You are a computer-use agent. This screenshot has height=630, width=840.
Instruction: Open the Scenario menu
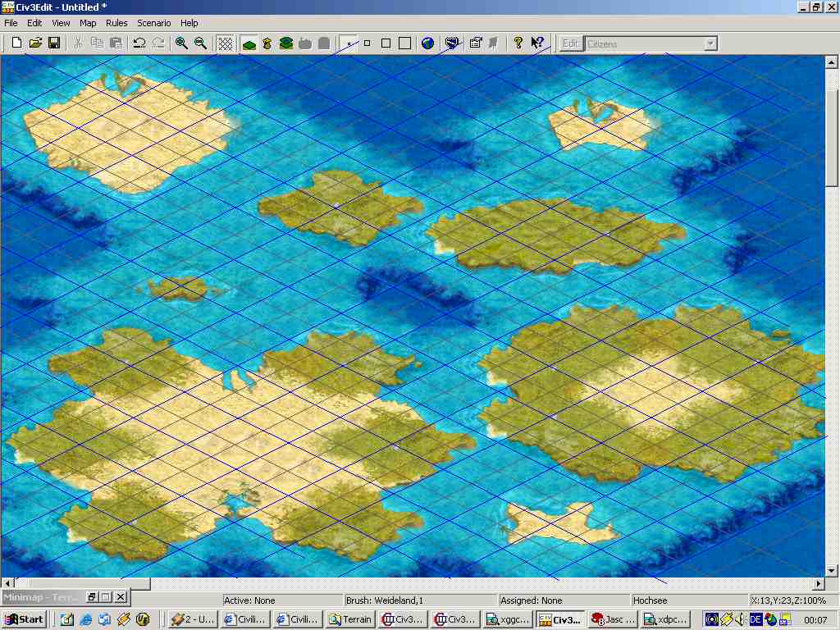click(153, 23)
